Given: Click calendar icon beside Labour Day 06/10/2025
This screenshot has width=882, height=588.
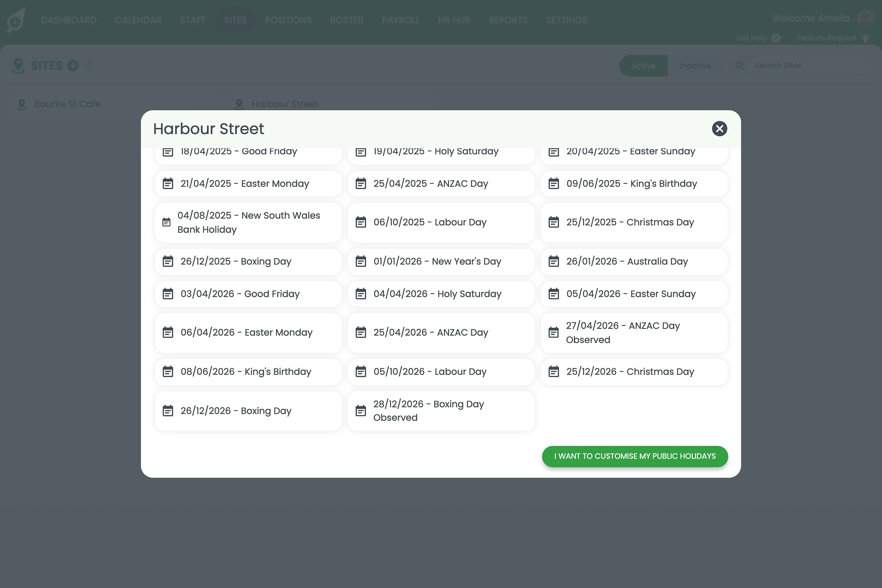Looking at the screenshot, I should tap(361, 222).
